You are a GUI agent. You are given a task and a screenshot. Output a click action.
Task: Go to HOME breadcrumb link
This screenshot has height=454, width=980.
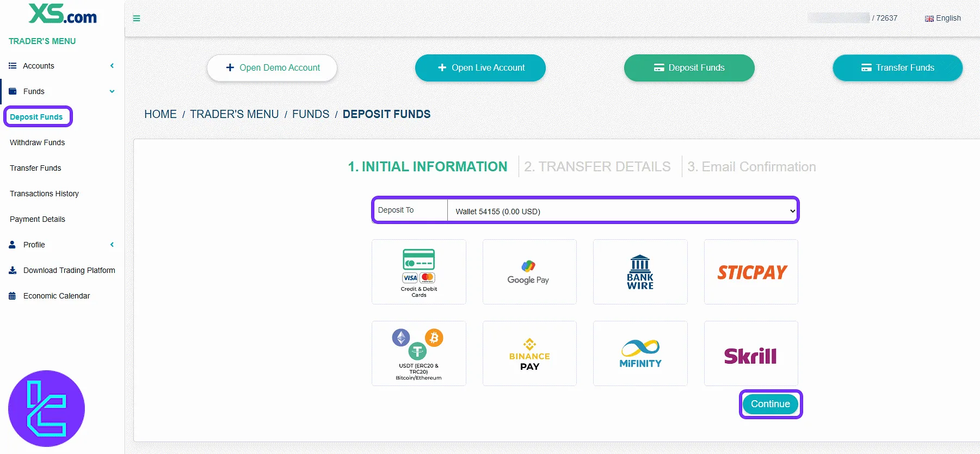161,114
